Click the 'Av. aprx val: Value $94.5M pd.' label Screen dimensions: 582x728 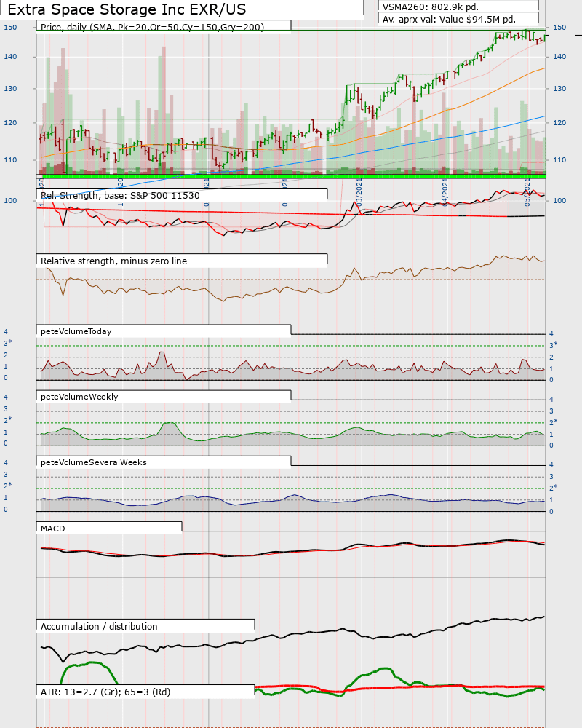[x=449, y=20]
